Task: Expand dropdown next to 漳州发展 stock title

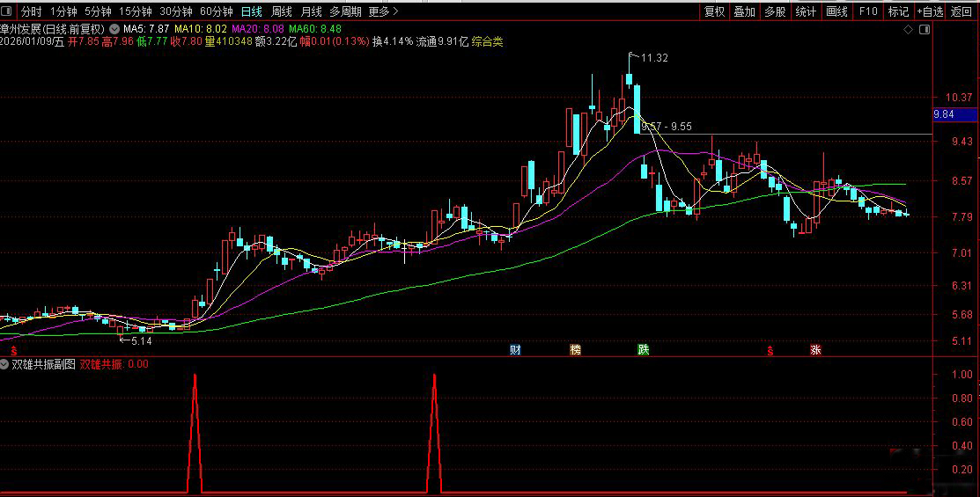Action: point(115,29)
